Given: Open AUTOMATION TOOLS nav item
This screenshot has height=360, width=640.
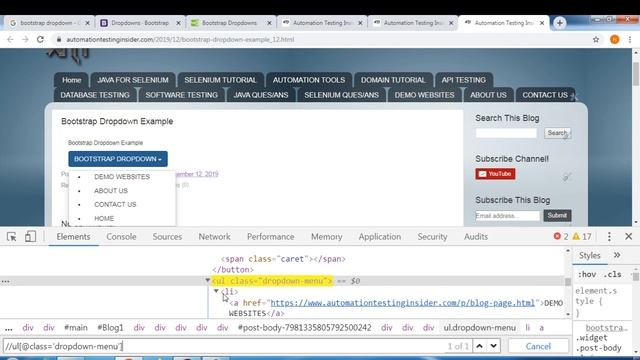Looking at the screenshot, I should click(309, 80).
